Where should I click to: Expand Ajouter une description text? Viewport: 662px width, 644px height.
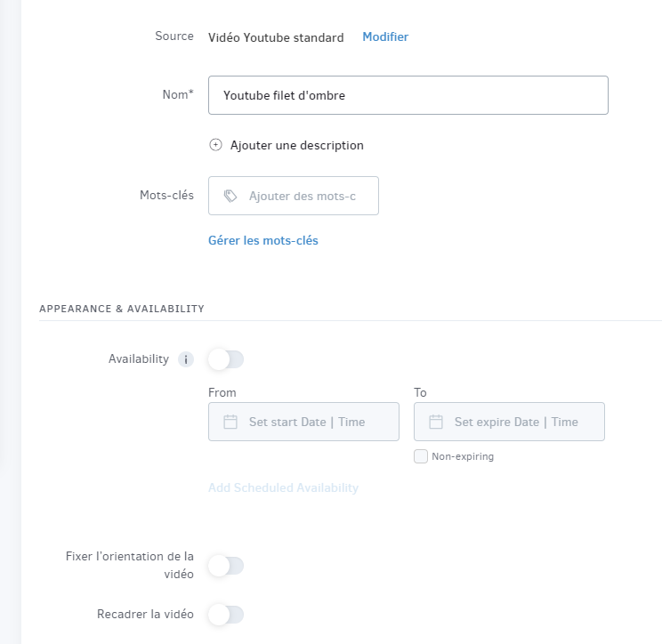(x=297, y=146)
